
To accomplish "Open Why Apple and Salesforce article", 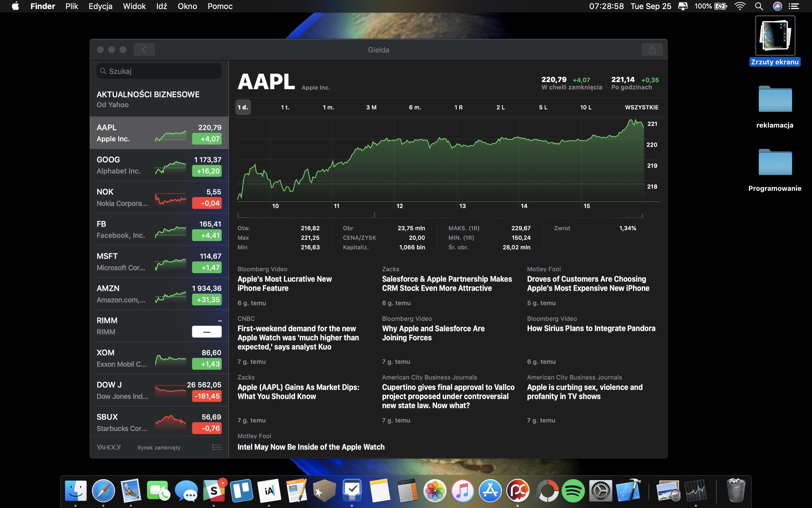I will point(433,333).
